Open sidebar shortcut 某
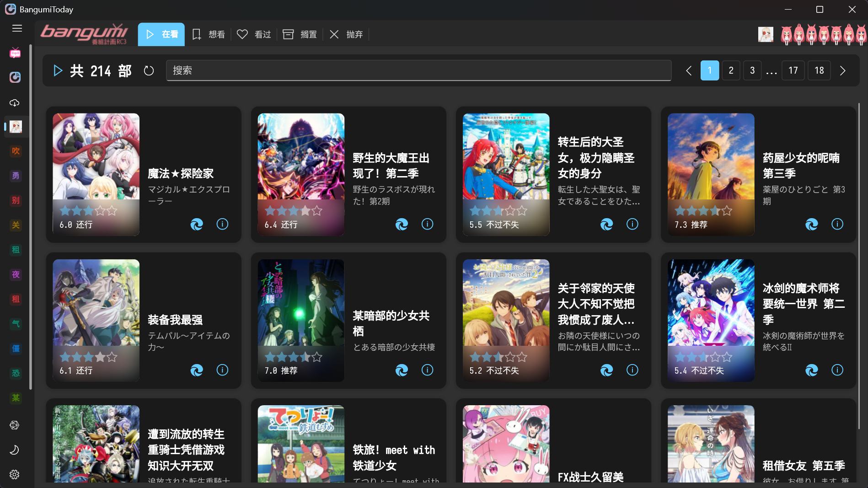The image size is (868, 488). coord(16,398)
